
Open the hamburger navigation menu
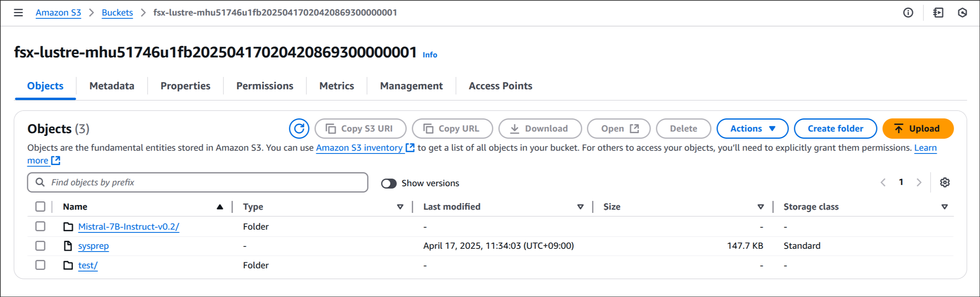[x=18, y=13]
